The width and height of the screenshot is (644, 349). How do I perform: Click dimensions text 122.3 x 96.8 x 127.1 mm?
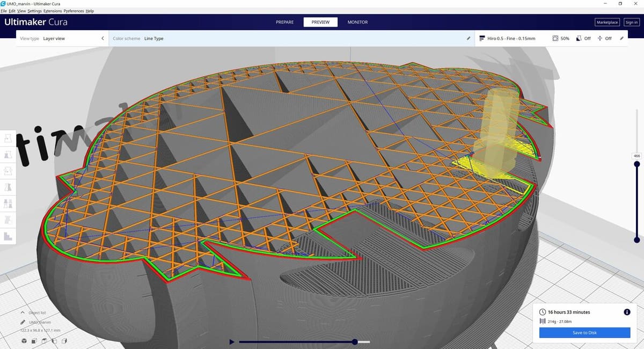[40, 330]
